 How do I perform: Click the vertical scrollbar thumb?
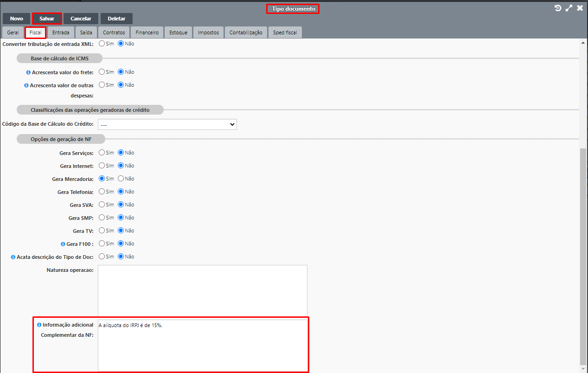[583, 257]
